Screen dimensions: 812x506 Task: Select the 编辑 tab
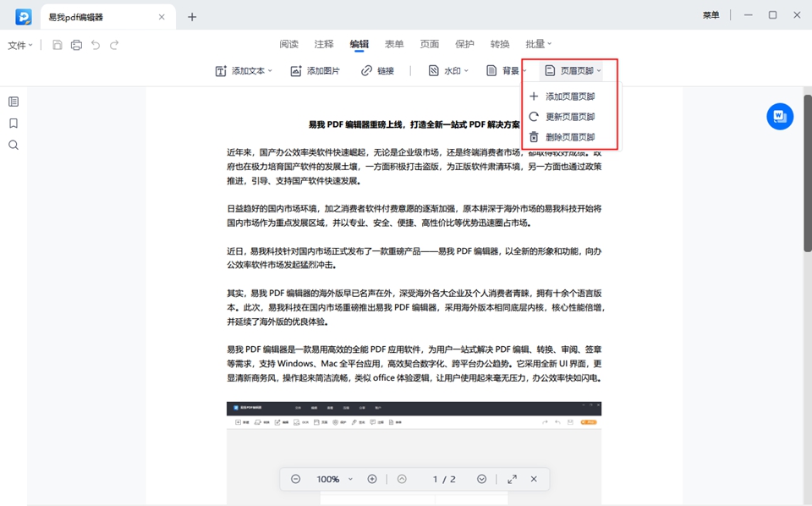pyautogui.click(x=359, y=44)
